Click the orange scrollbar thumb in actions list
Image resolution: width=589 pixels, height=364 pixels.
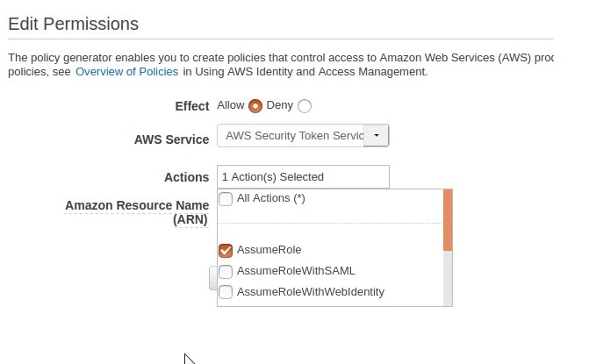tap(448, 219)
